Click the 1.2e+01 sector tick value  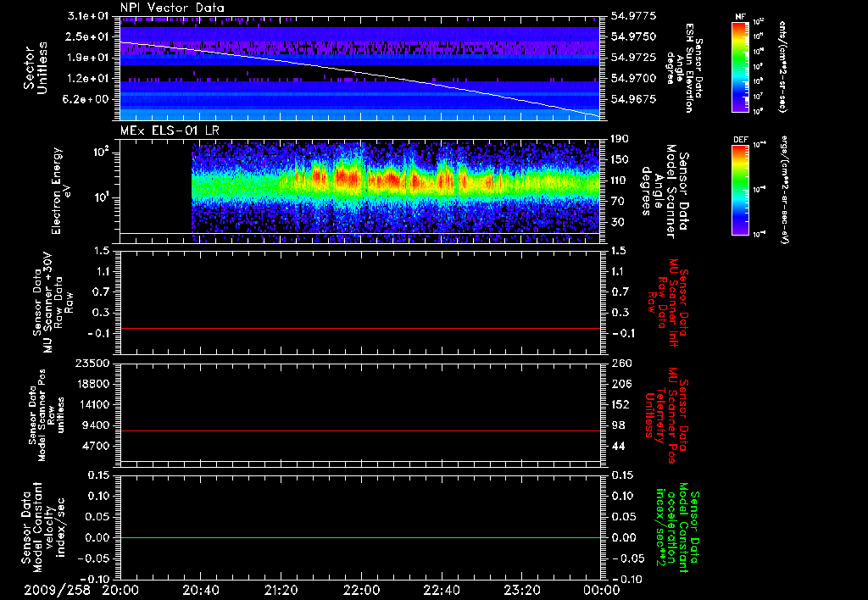(x=87, y=79)
